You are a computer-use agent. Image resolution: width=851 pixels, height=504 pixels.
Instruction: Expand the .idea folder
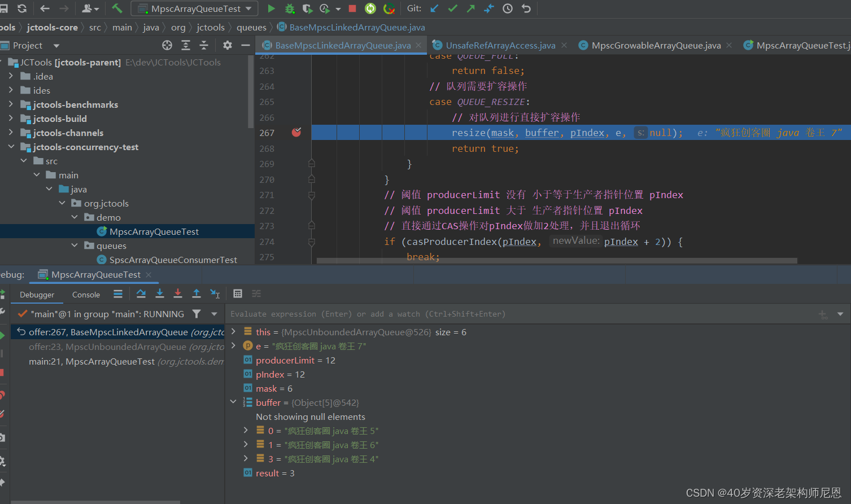11,76
